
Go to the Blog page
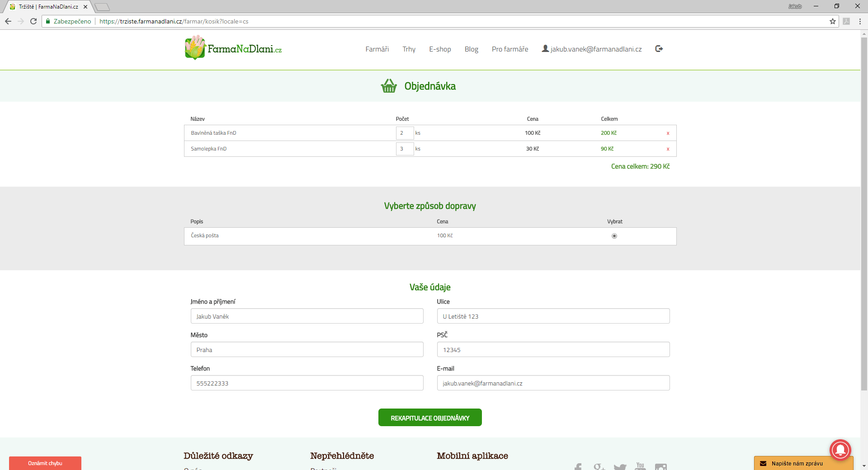pyautogui.click(x=471, y=49)
